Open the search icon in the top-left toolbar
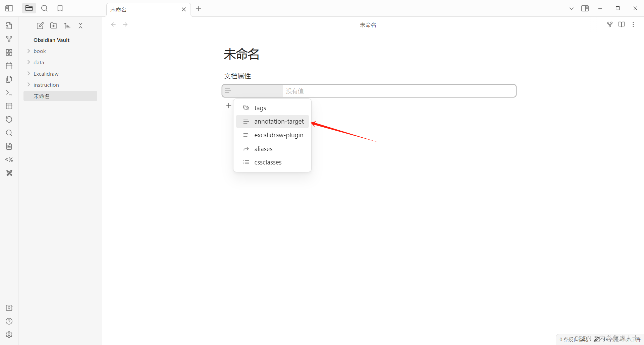Viewport: 644px width, 345px height. pos(44,8)
